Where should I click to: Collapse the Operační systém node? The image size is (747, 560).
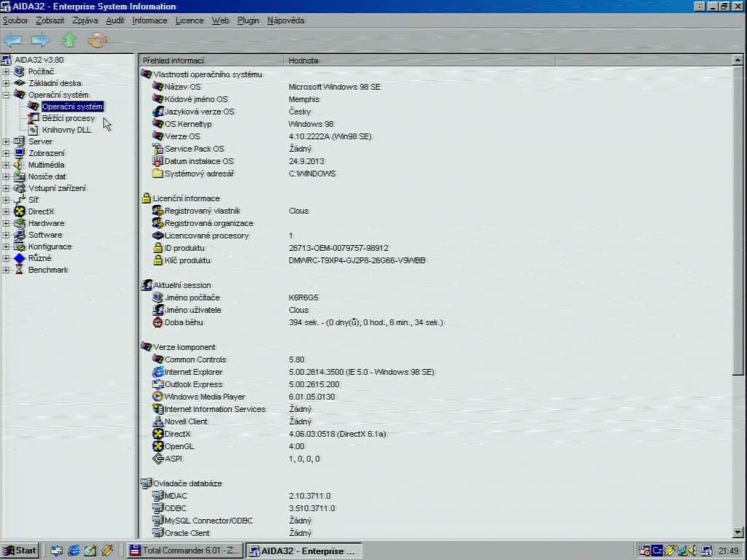[6, 95]
